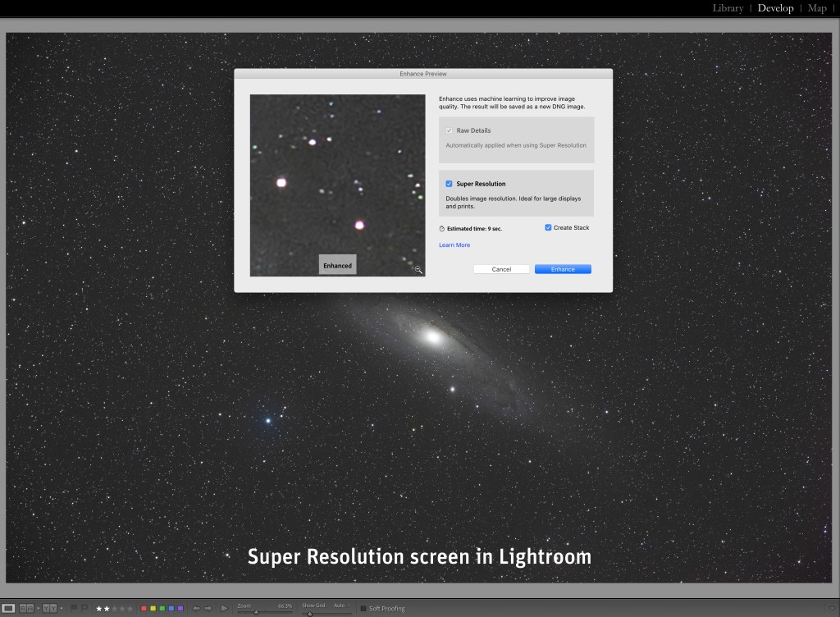
Task: Enable the Soft Proofing checkbox
Action: [x=363, y=608]
